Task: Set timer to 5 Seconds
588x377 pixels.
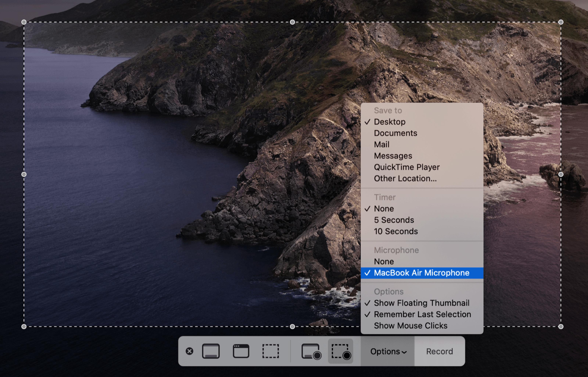Action: click(x=394, y=220)
